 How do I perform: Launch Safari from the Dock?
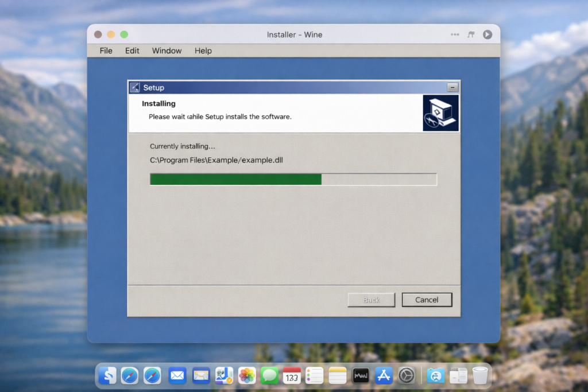tap(130, 376)
